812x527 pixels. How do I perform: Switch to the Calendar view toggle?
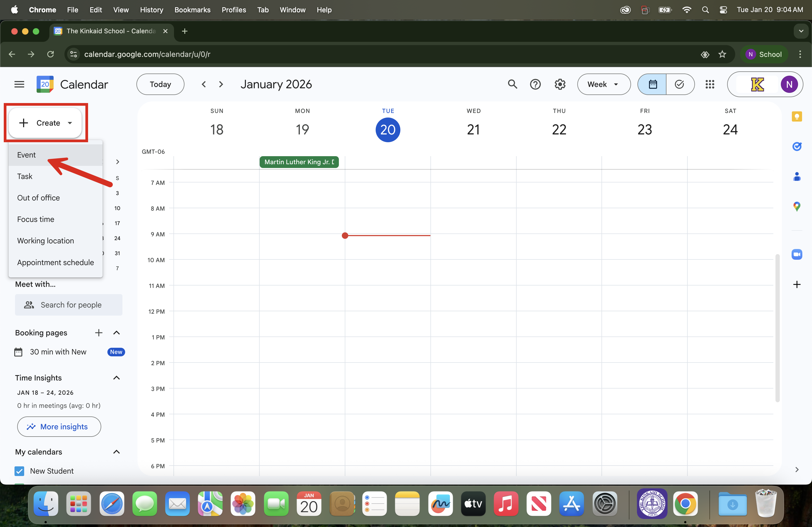click(652, 84)
